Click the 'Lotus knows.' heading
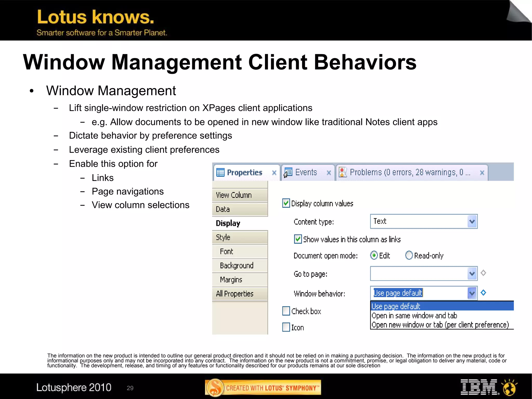This screenshot has width=532, height=399. 96,17
